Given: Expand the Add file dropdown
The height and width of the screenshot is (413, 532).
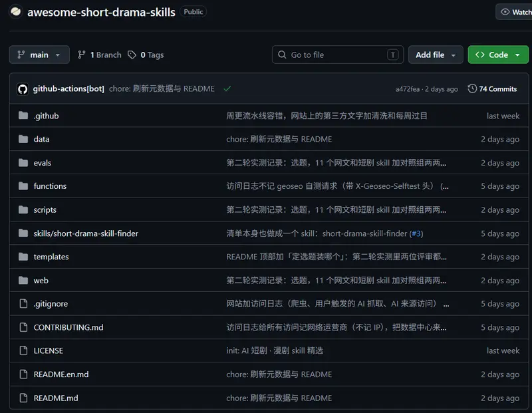Looking at the screenshot, I should [436, 55].
